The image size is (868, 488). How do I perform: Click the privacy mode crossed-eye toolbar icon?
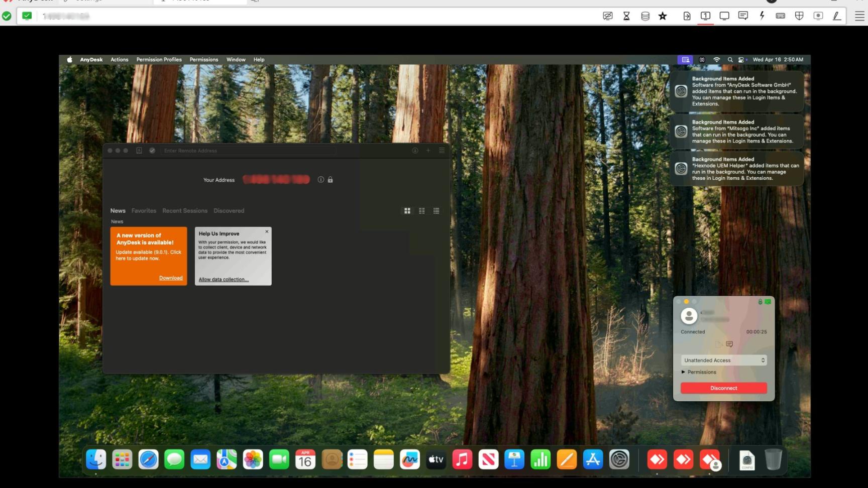(x=608, y=16)
